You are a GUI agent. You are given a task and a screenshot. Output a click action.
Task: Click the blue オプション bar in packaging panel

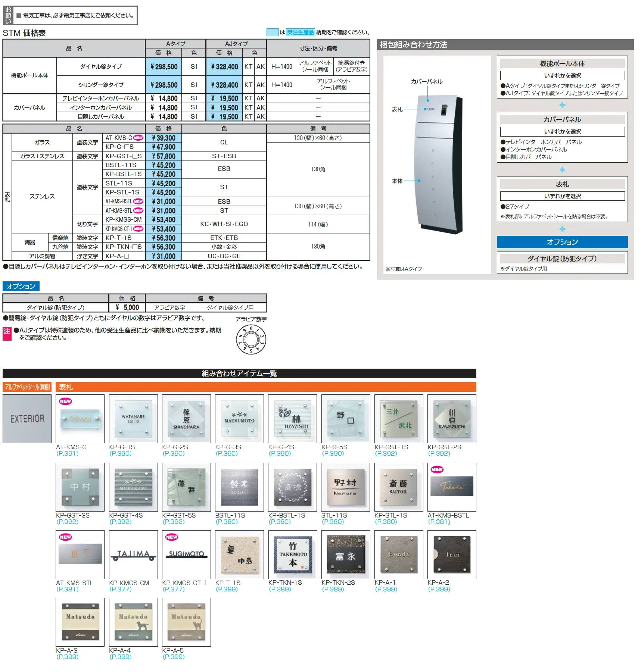pyautogui.click(x=562, y=242)
